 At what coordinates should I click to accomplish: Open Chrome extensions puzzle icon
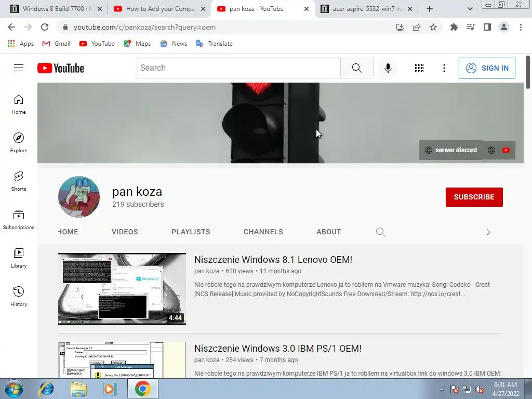[454, 27]
